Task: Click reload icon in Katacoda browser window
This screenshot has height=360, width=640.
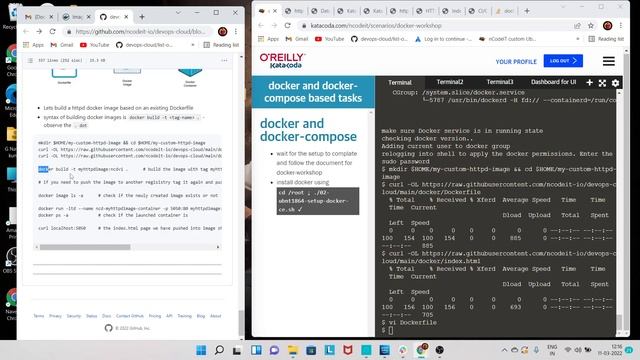Action: click(x=287, y=25)
